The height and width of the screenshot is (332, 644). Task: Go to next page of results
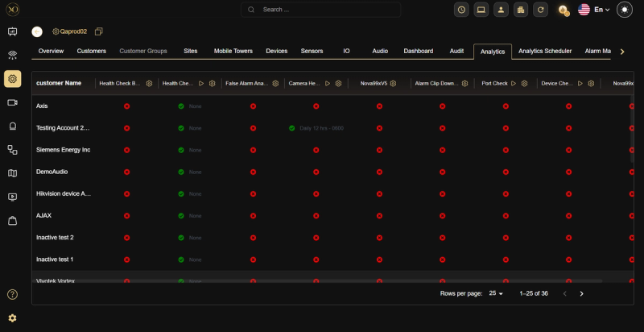[582, 293]
